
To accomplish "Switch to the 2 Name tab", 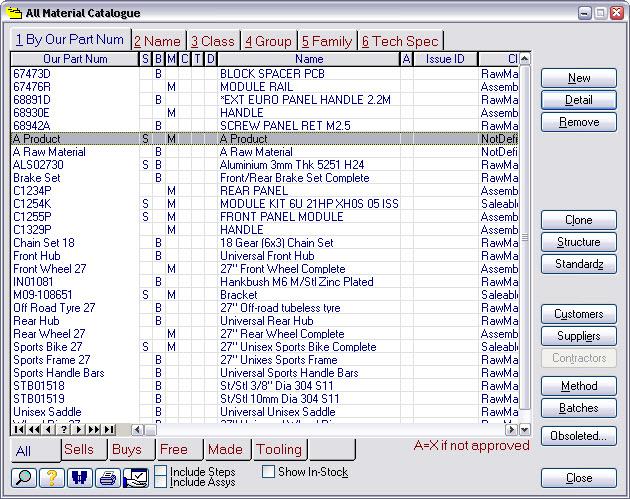I will [158, 41].
